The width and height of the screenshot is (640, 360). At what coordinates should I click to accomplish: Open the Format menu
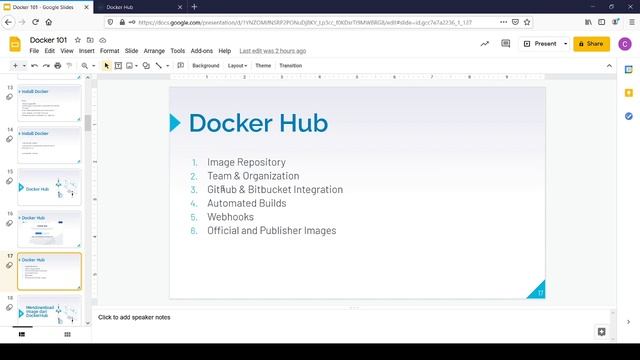click(110, 51)
